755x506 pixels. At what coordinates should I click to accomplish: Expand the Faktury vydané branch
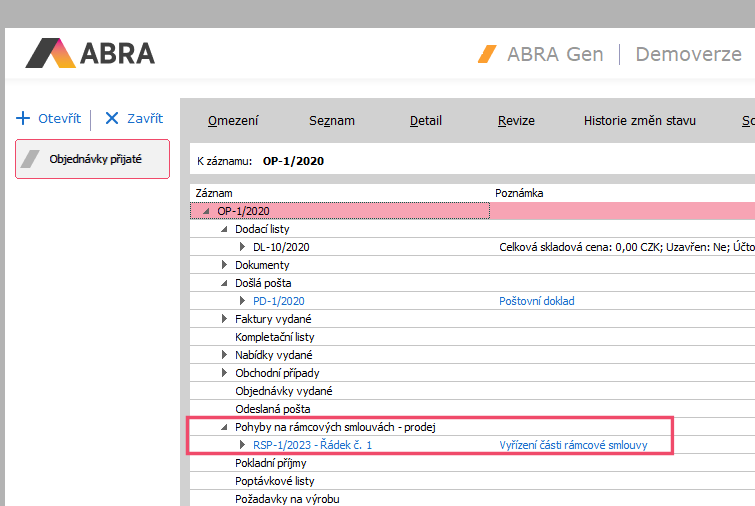pyautogui.click(x=224, y=319)
